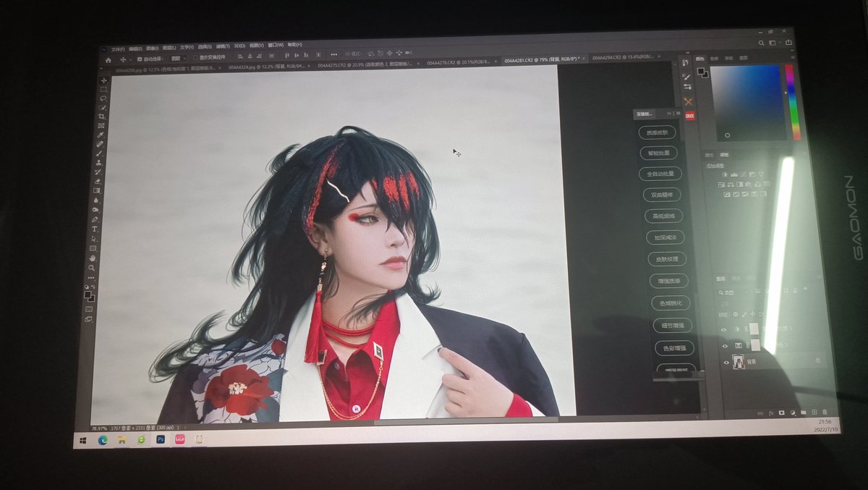Viewport: 868px width, 490px height.
Task: Click the 细节增强 plugin button
Action: (672, 325)
